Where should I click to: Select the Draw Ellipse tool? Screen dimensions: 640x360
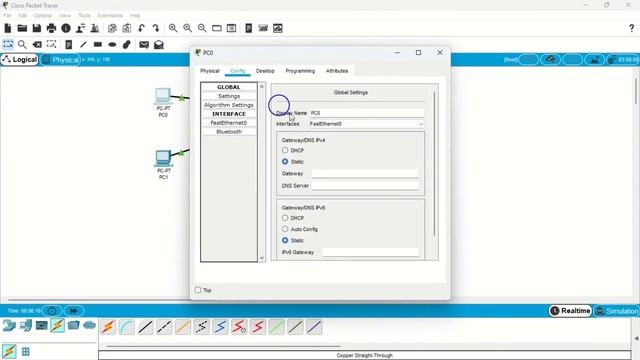[x=112, y=44]
